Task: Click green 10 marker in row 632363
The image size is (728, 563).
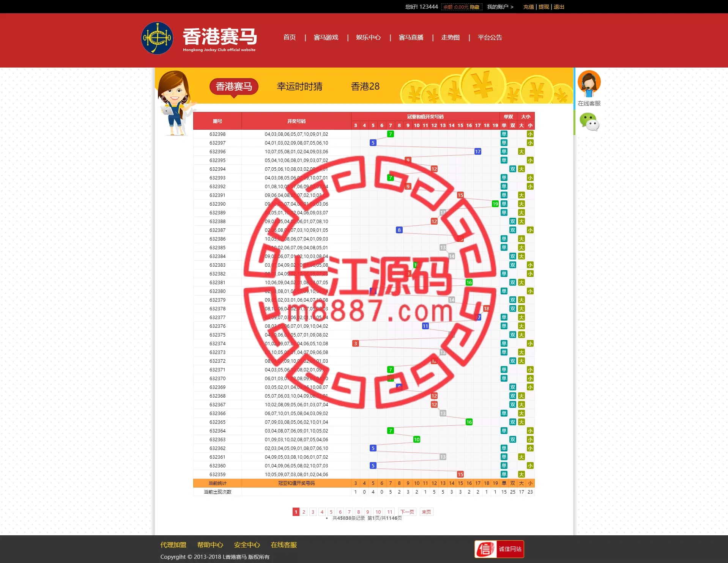Action: point(416,439)
